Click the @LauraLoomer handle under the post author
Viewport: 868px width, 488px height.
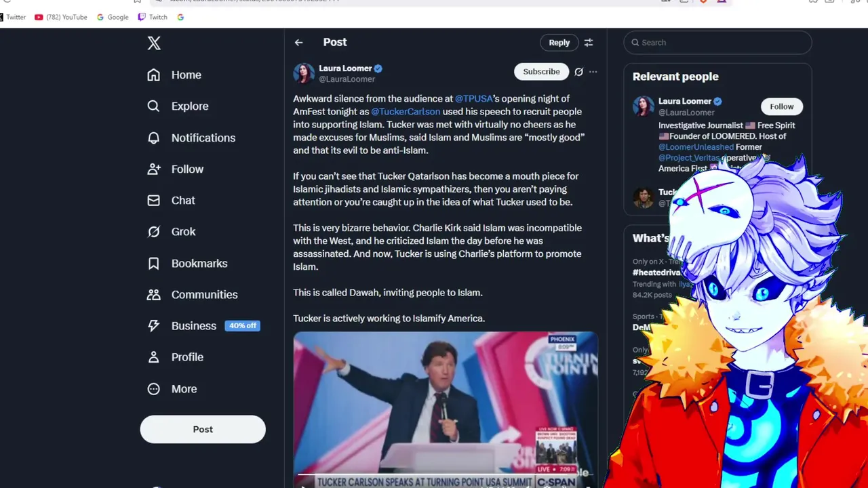[x=347, y=79]
